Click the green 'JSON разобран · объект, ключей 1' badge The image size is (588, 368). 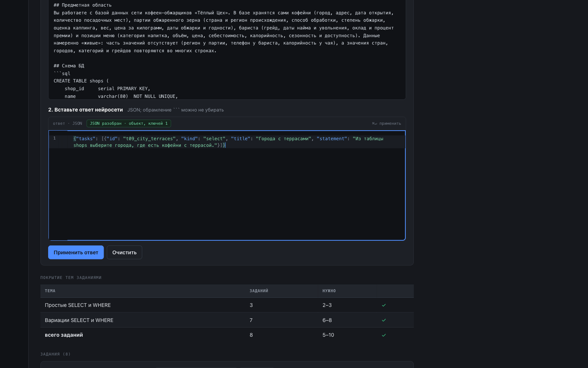tap(129, 124)
